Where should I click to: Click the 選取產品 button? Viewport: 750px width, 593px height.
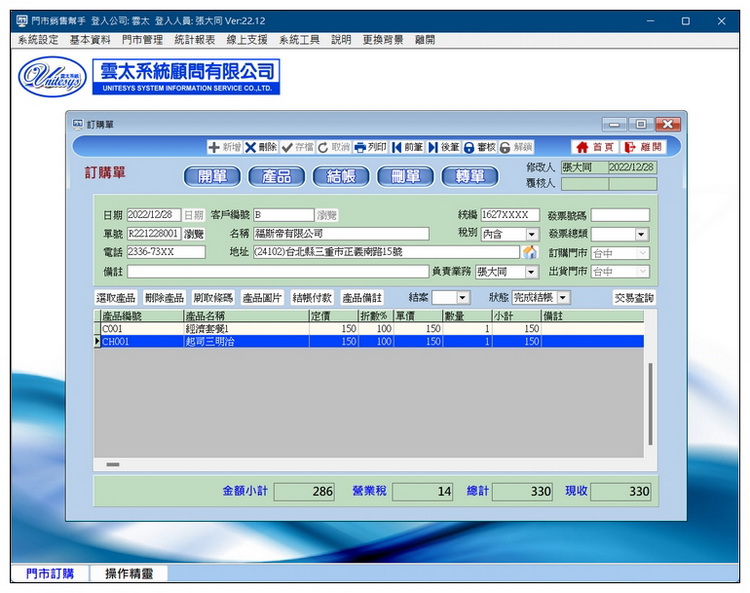pos(115,298)
